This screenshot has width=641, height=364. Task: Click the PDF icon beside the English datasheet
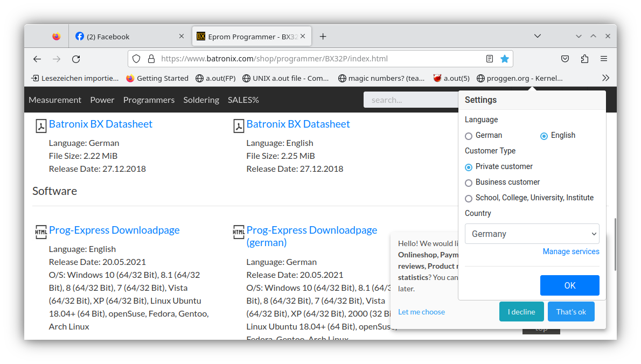click(239, 125)
